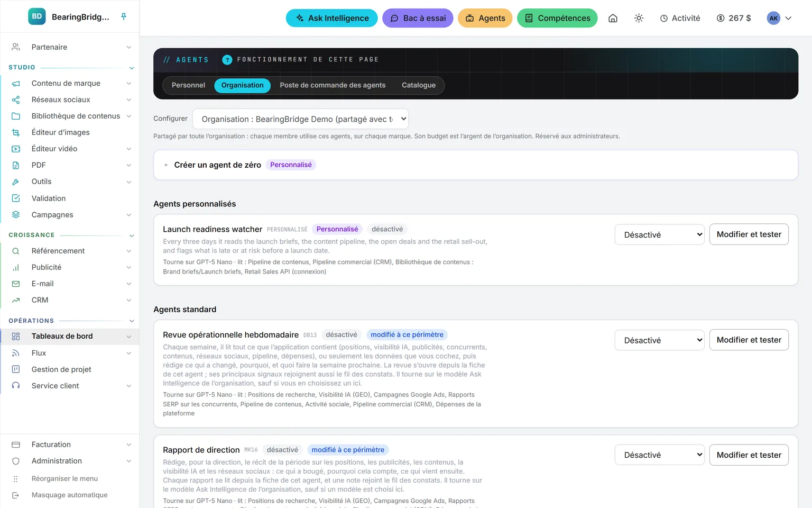
Task: Select the Organisation tab
Action: pos(242,85)
